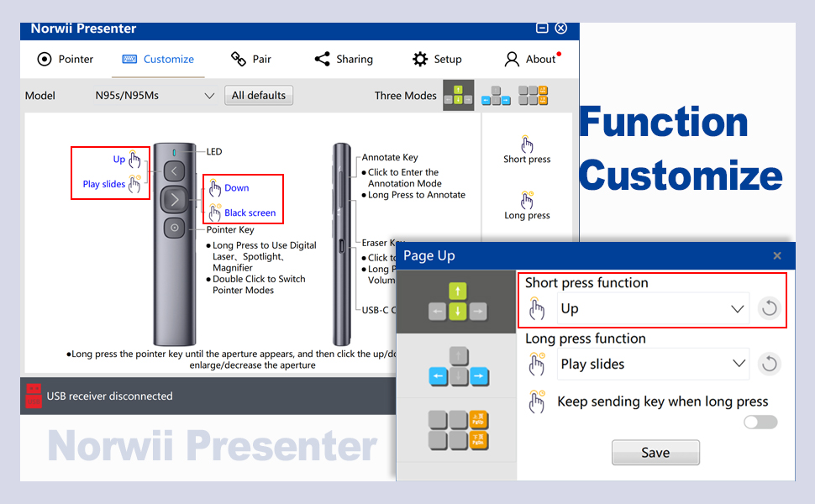Click the Short press hand icon in the side panel
Viewport: 815px width, 504px height.
tap(527, 144)
